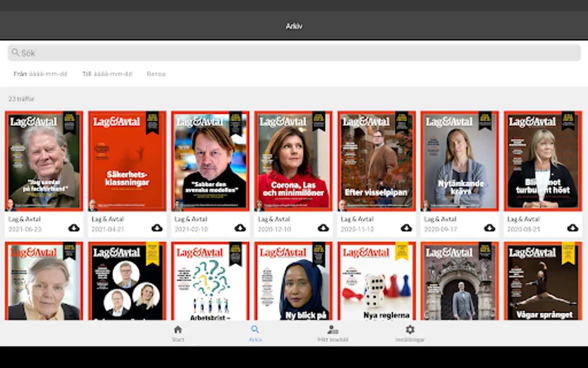Open the Arbetsbrist cover with question marks
This screenshot has width=588, height=368.
click(210, 281)
